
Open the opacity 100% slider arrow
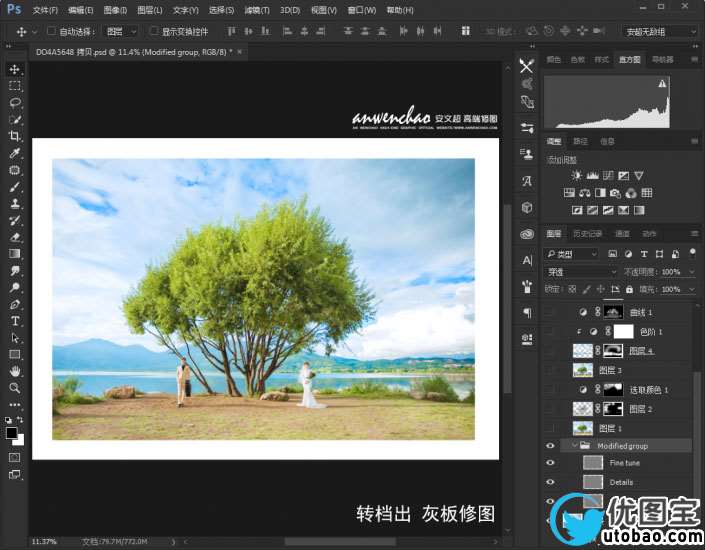click(692, 272)
